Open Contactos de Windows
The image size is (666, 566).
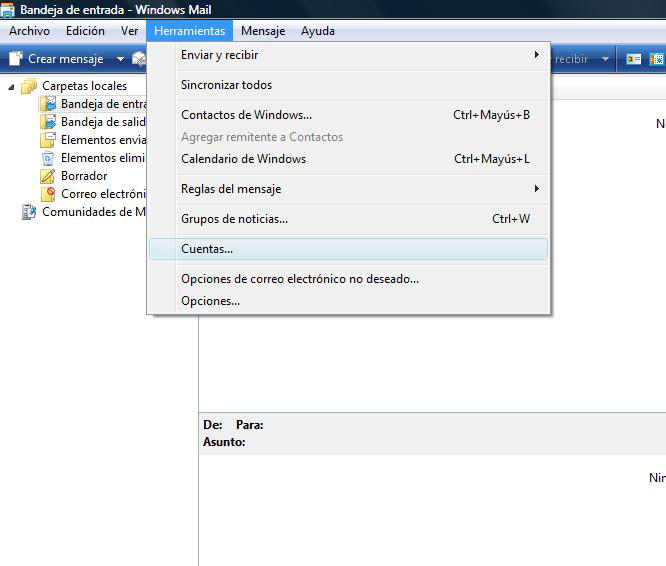(x=348, y=115)
